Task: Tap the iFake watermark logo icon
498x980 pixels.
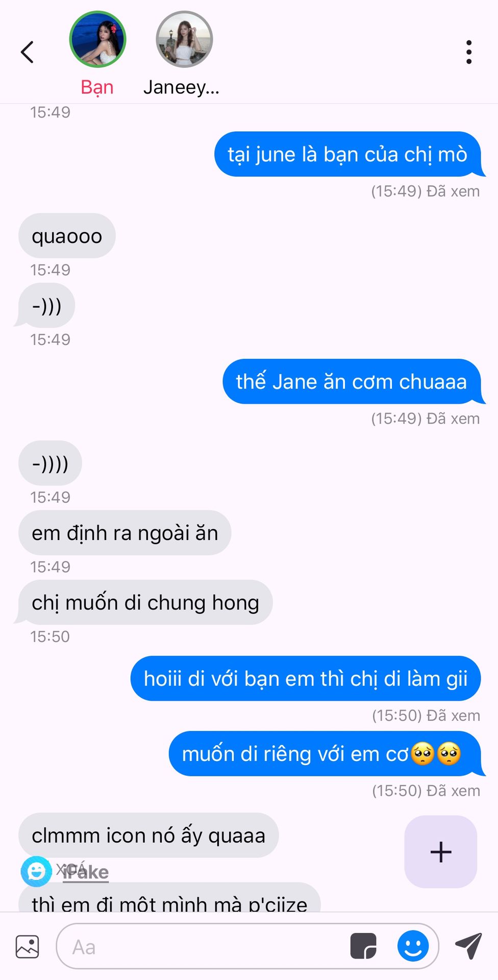Action: [36, 871]
